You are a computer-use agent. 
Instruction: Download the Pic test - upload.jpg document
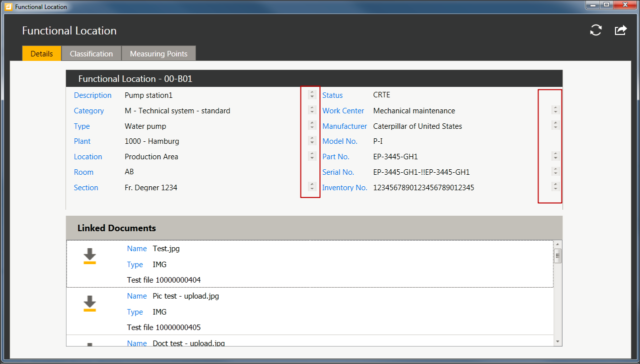pos(89,303)
